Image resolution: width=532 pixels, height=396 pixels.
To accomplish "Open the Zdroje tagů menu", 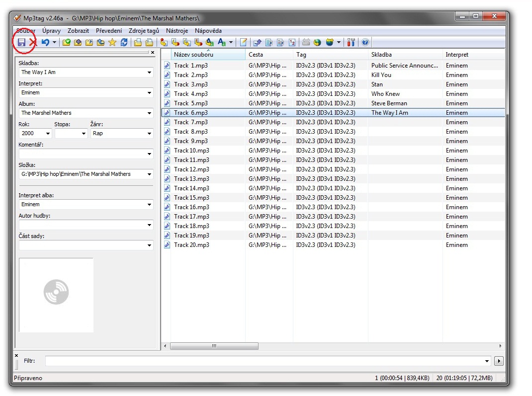I will 144,30.
